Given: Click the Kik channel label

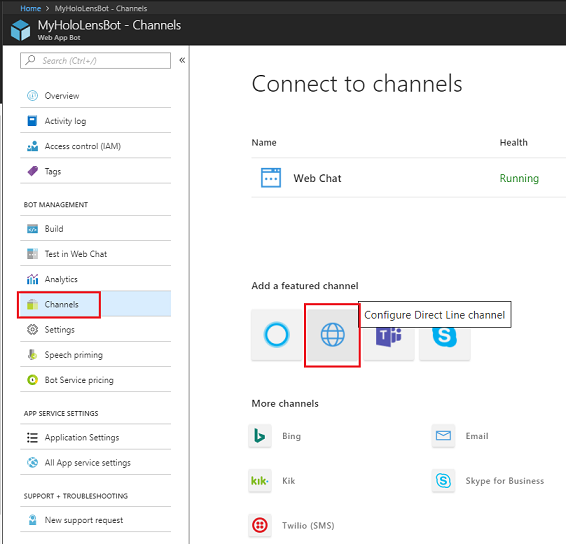Looking at the screenshot, I should 288,481.
